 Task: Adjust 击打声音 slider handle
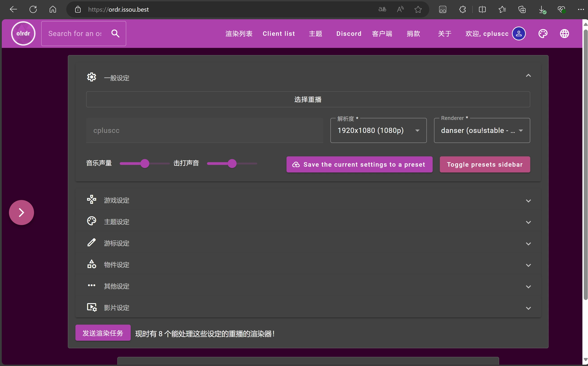(x=232, y=164)
